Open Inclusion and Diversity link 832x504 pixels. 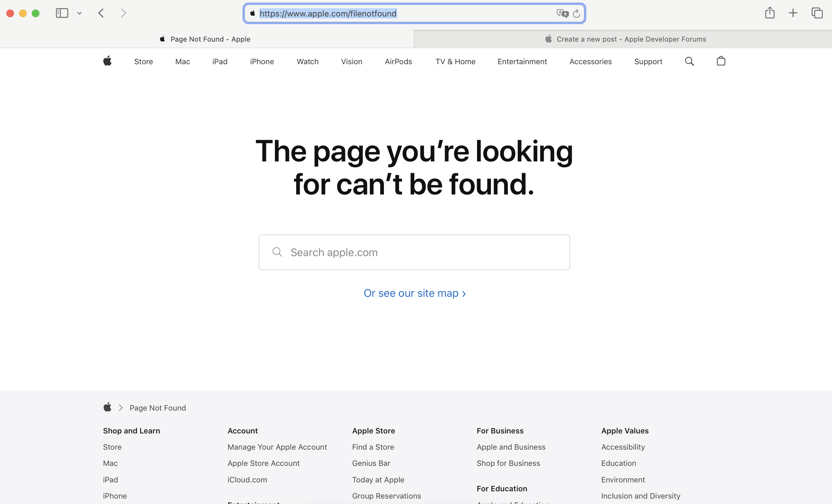click(x=641, y=496)
